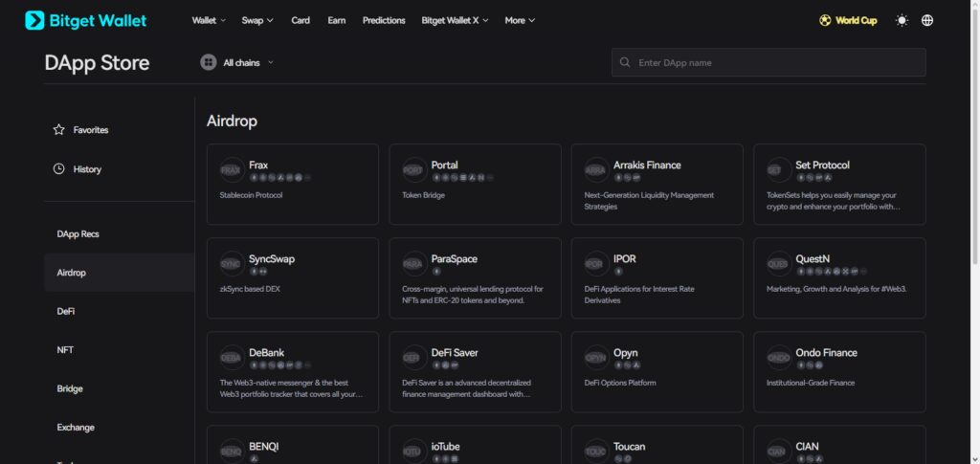980x464 pixels.
Task: Click the Favorites star icon
Action: pyautogui.click(x=58, y=130)
